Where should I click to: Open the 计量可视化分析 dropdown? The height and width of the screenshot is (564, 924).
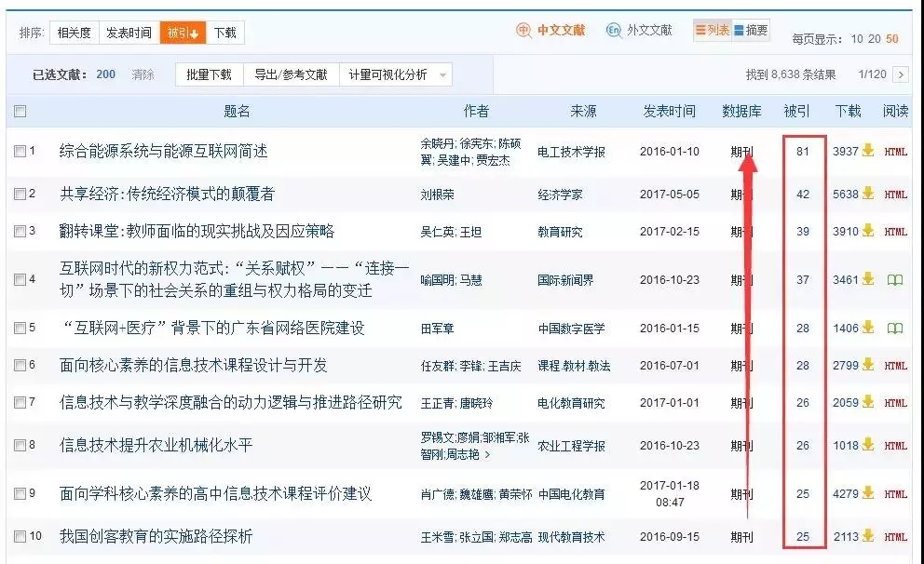[396, 74]
